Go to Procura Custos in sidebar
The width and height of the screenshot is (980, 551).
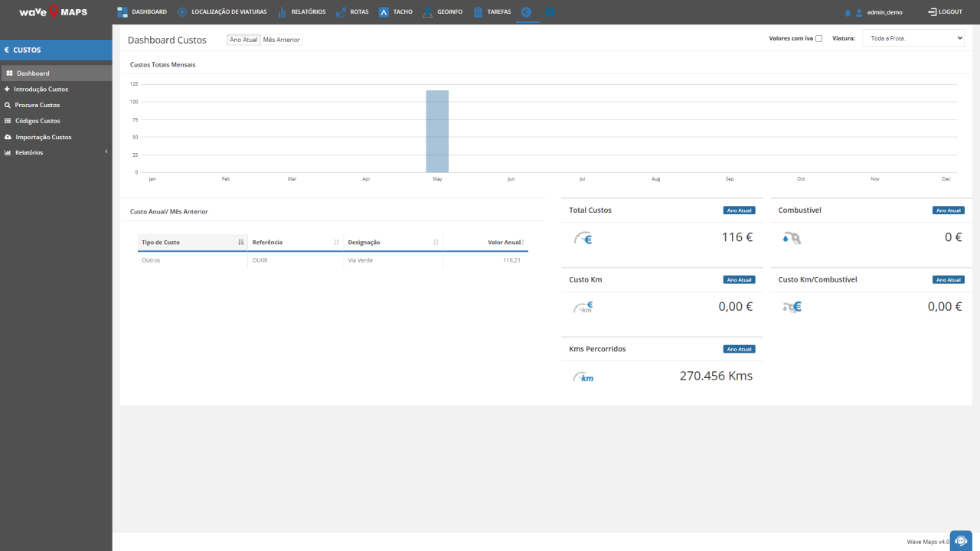37,105
